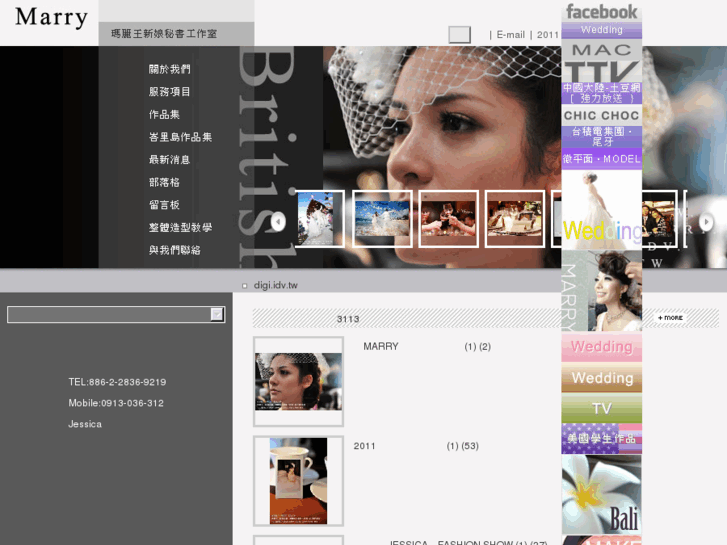Open the 徵平面 MODEL banner

coord(601,159)
